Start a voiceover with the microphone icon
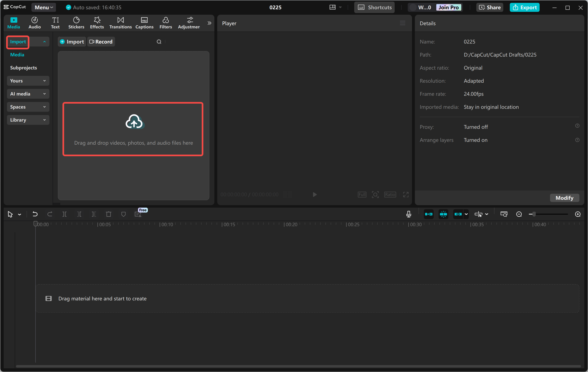 [409, 214]
